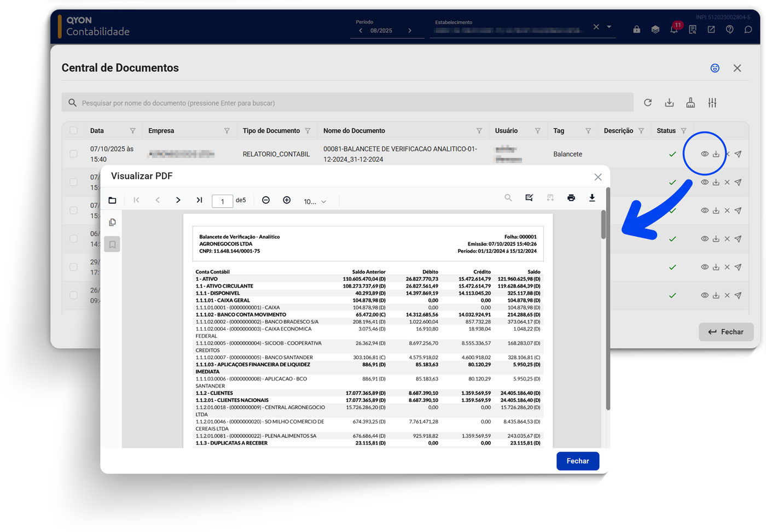Viewport: 766px width, 532px height.
Task: Expand the PDF zoom level dropdown
Action: (x=315, y=202)
